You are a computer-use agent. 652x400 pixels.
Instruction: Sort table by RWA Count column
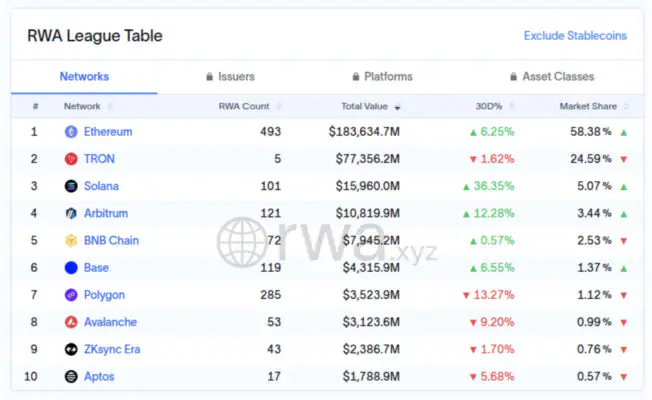[243, 106]
